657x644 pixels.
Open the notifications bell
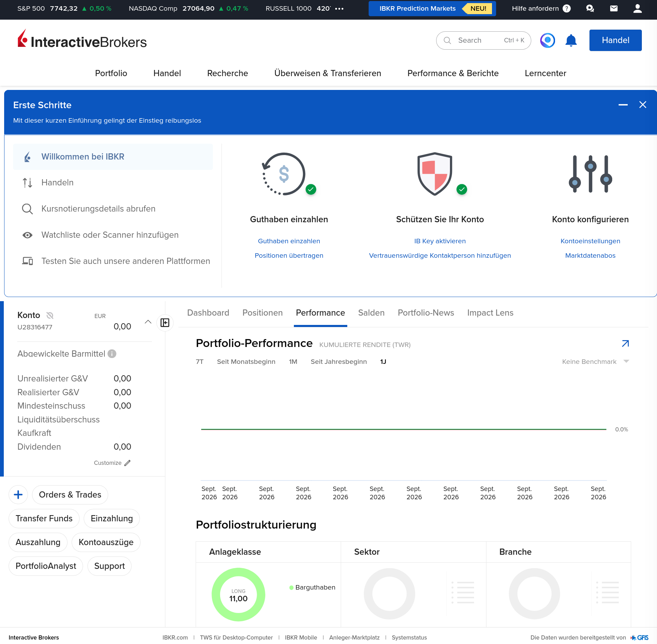click(571, 40)
